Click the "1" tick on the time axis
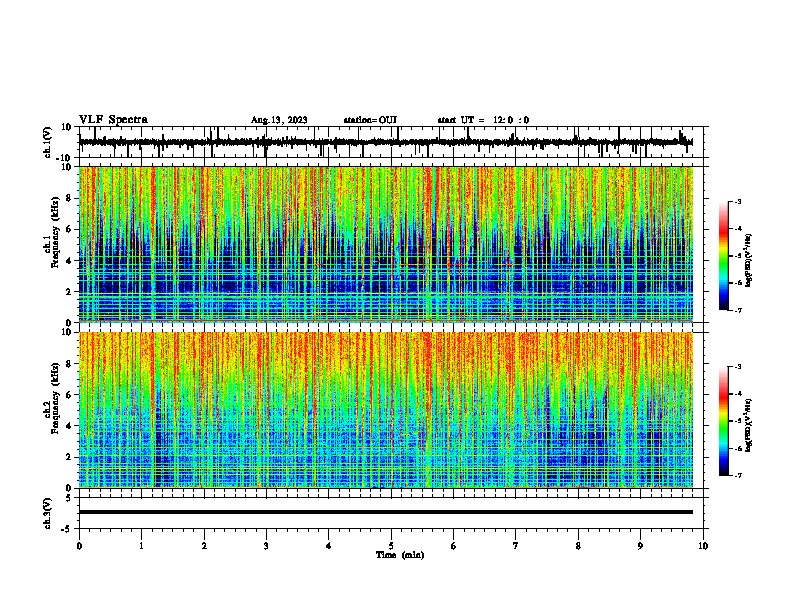The image size is (792, 612). pyautogui.click(x=141, y=546)
